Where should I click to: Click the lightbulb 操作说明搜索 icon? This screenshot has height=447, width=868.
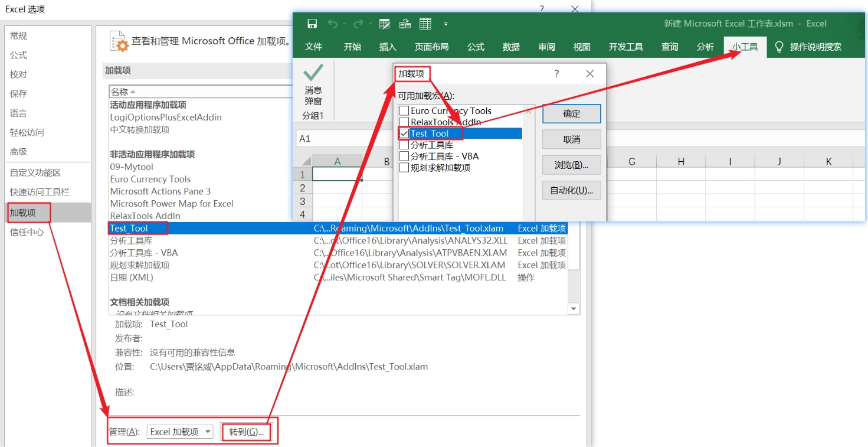click(x=779, y=47)
